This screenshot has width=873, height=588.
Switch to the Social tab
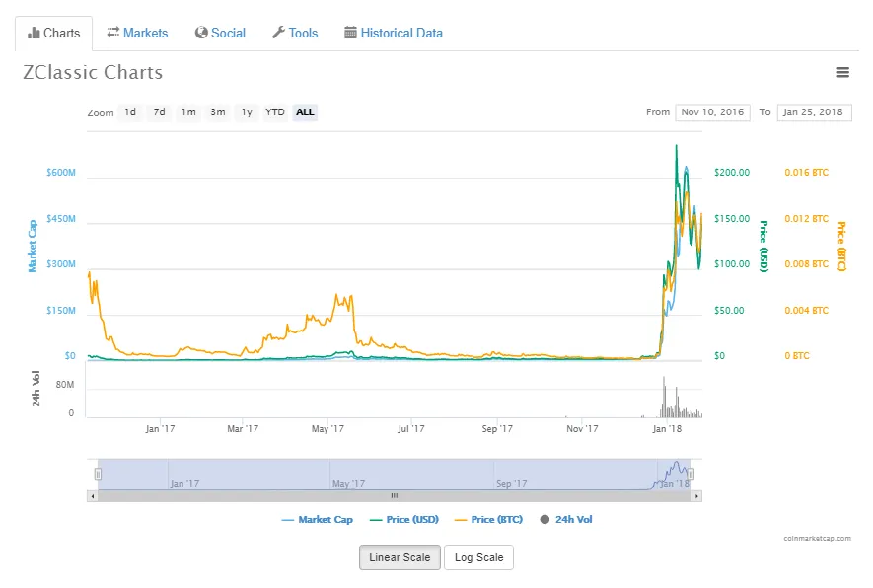coord(221,33)
